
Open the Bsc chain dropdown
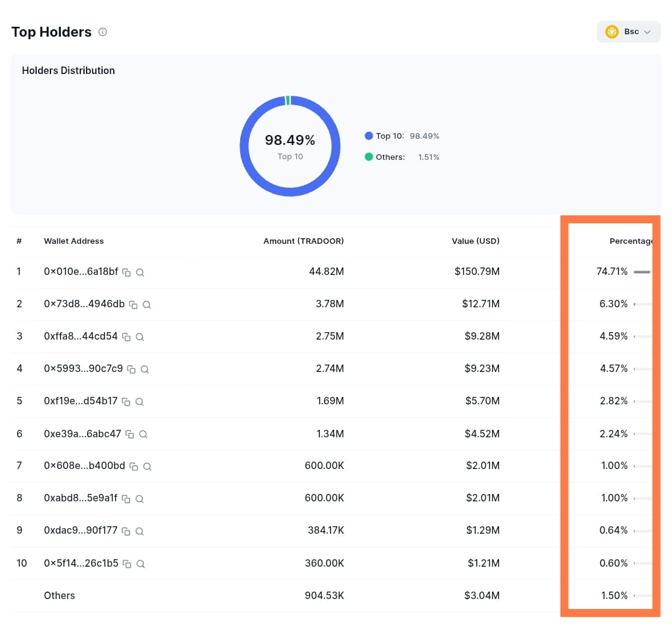click(628, 32)
